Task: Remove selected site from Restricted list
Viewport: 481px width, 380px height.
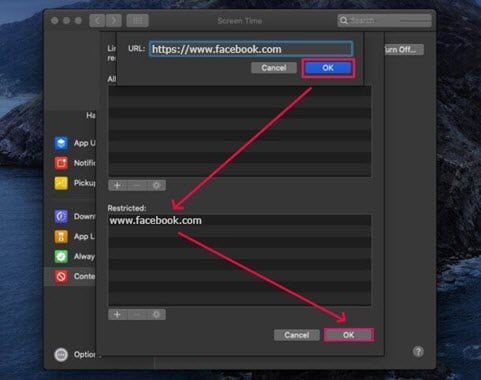Action: click(137, 314)
